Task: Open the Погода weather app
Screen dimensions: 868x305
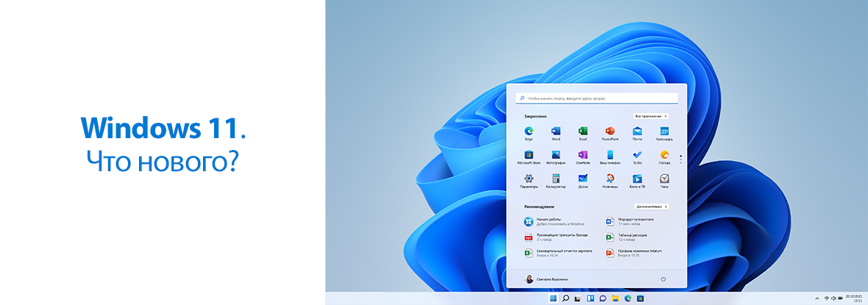Action: (664, 157)
